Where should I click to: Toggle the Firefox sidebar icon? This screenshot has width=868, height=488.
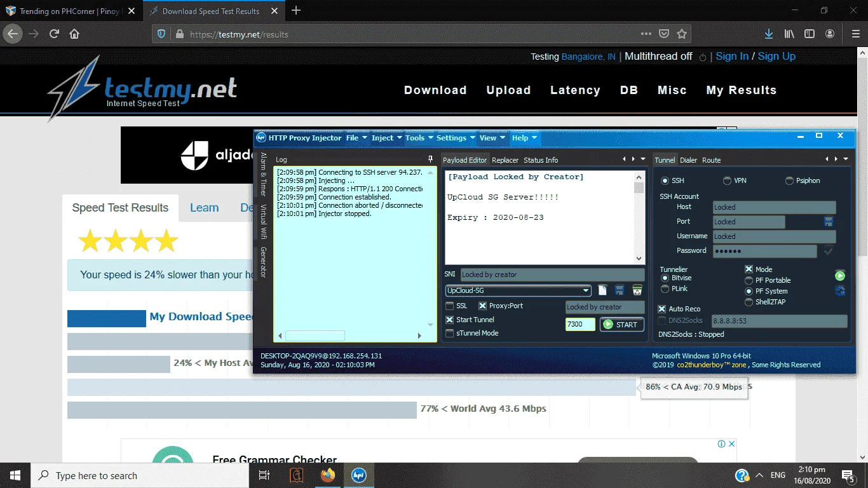pyautogui.click(x=810, y=34)
